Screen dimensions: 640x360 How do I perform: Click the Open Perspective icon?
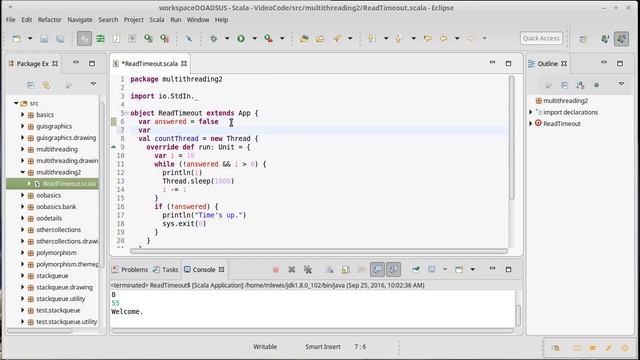click(583, 39)
